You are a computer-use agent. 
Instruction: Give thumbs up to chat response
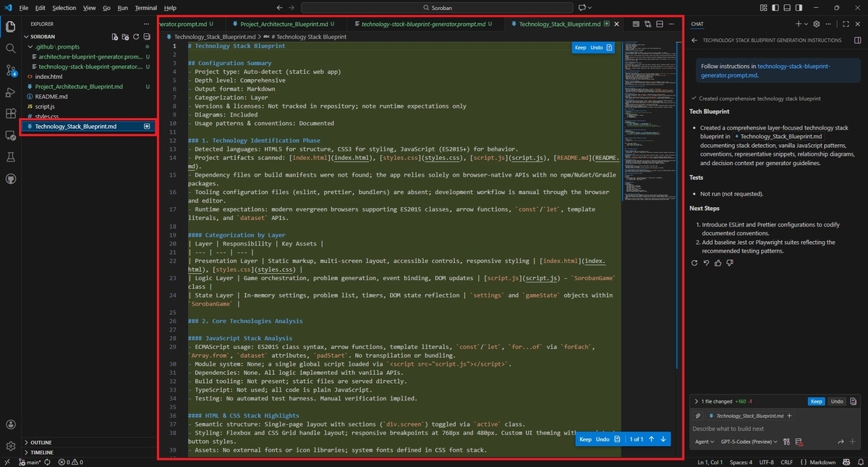pyautogui.click(x=717, y=263)
